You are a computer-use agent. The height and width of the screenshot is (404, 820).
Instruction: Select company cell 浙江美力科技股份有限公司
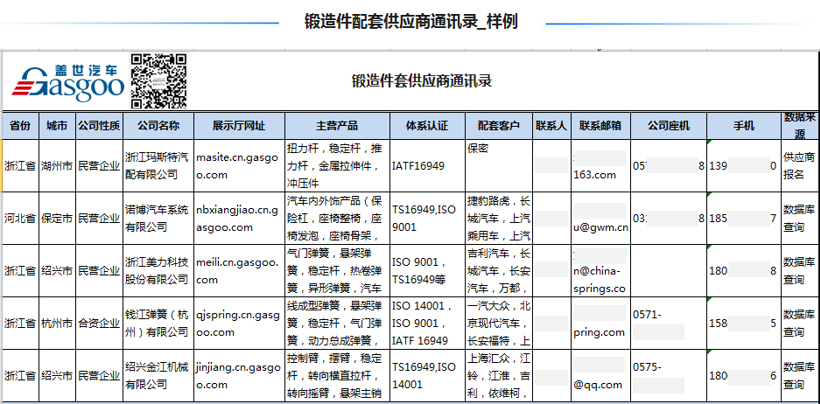[158, 271]
